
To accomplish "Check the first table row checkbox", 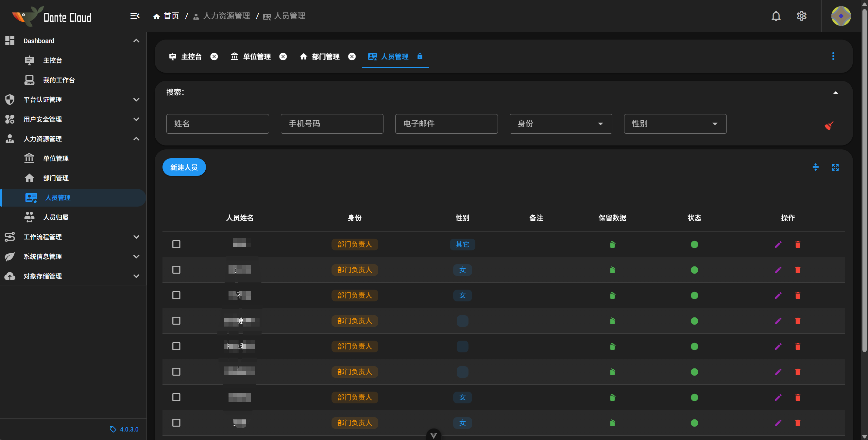I will pos(176,244).
